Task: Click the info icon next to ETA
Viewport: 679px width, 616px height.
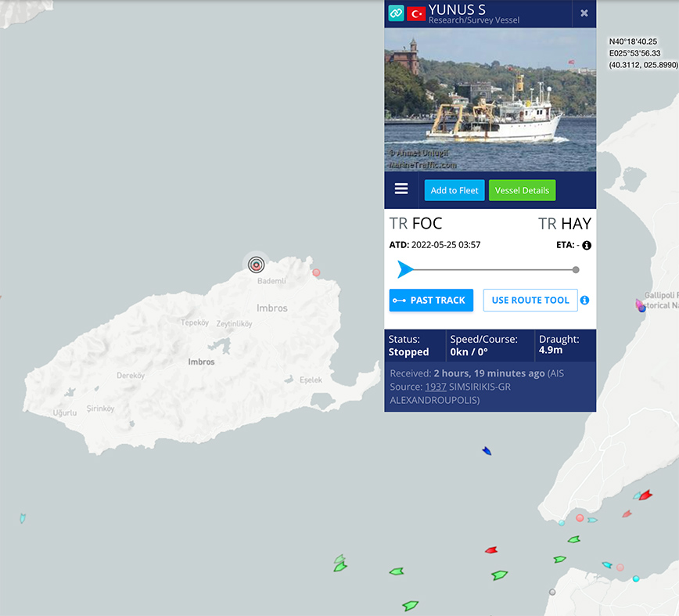Action: coord(587,245)
